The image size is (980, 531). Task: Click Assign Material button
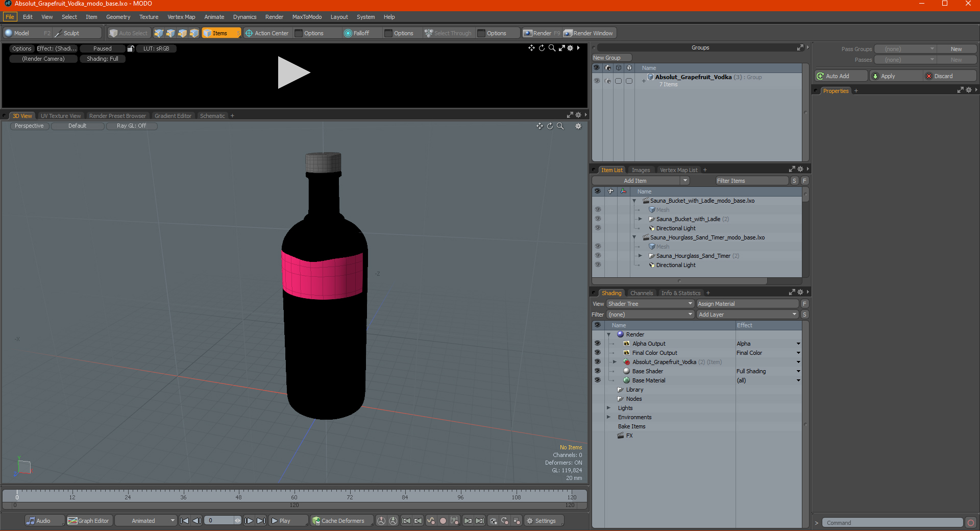coord(747,304)
